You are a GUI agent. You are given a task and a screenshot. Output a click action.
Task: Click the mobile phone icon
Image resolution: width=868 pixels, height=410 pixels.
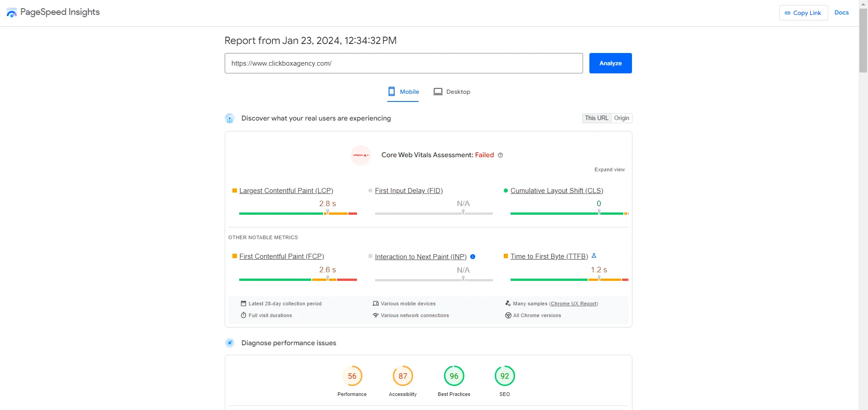coord(392,92)
